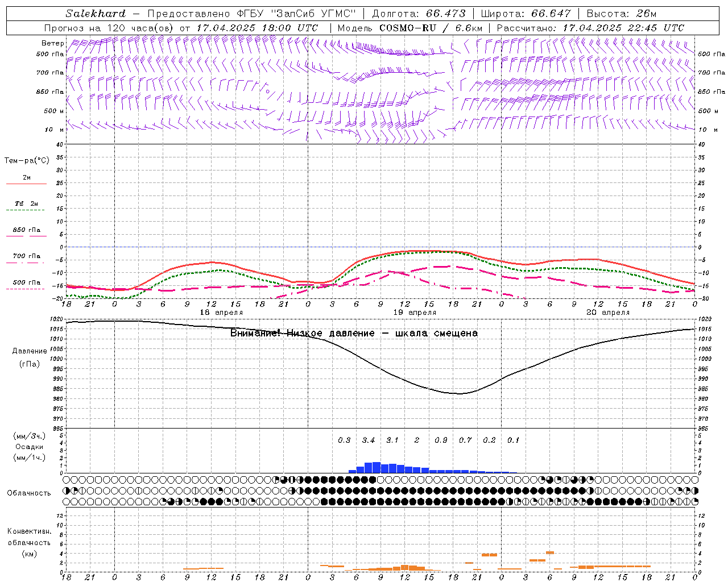Select the "Td 2м" dew point legend entry
The height and width of the screenshot is (582, 728).
(26, 203)
